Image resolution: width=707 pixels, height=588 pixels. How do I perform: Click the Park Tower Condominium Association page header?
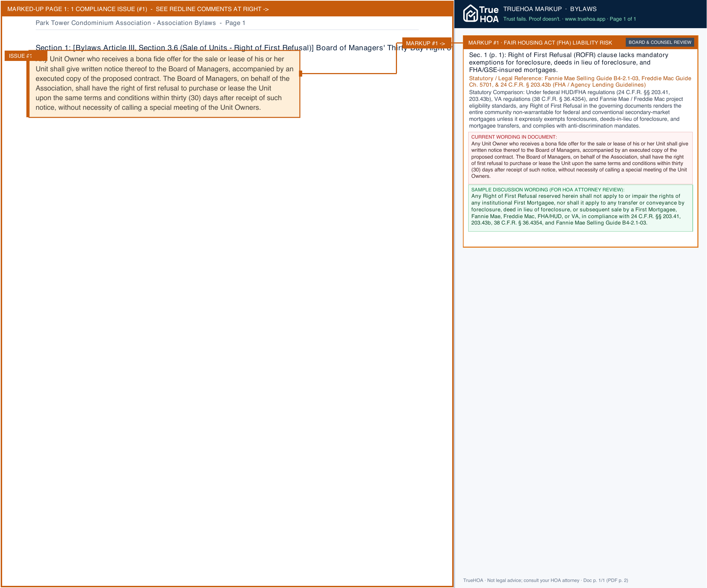140,23
